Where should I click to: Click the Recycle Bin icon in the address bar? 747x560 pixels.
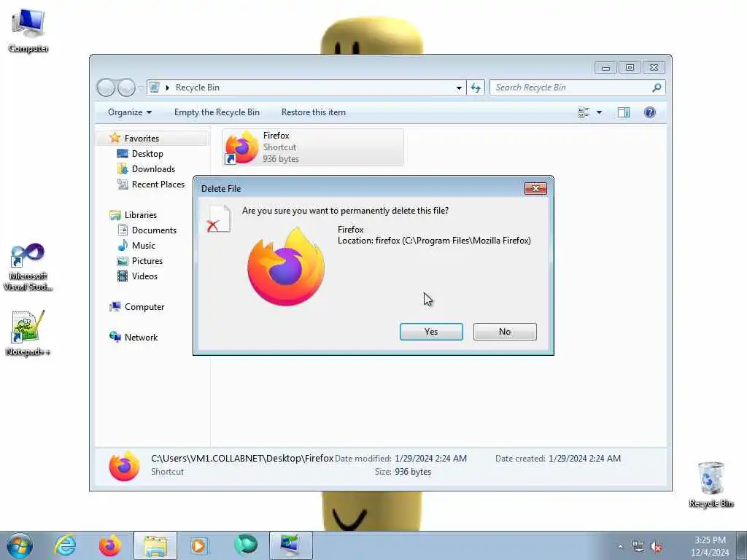pyautogui.click(x=155, y=87)
